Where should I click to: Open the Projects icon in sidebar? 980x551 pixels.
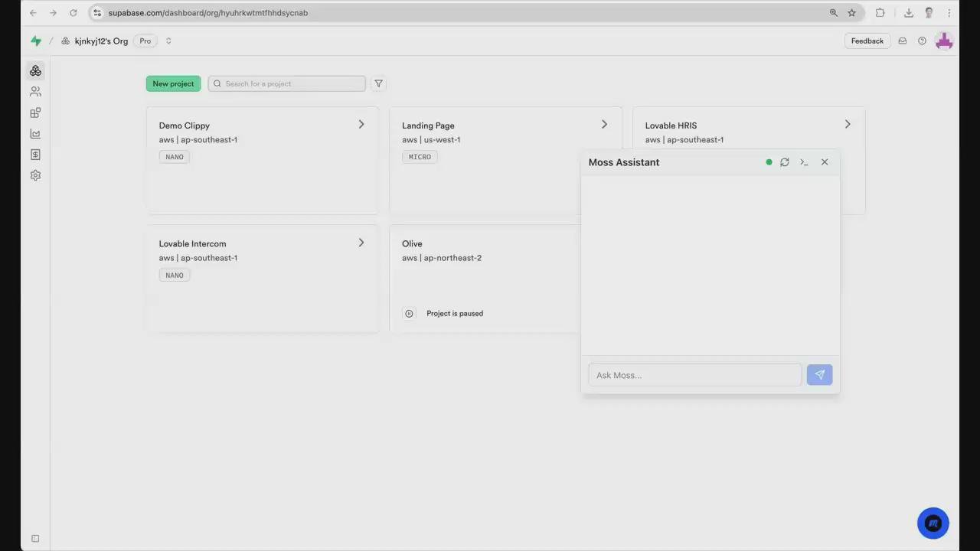click(35, 70)
